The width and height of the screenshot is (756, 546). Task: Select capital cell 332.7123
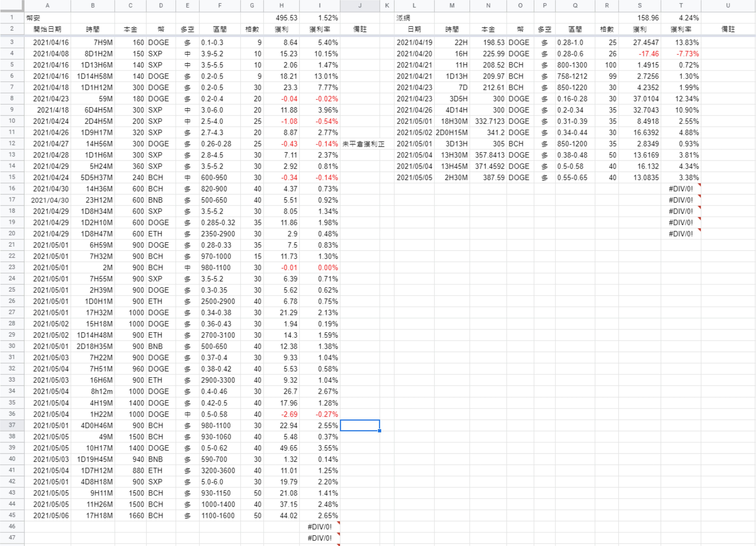point(488,121)
